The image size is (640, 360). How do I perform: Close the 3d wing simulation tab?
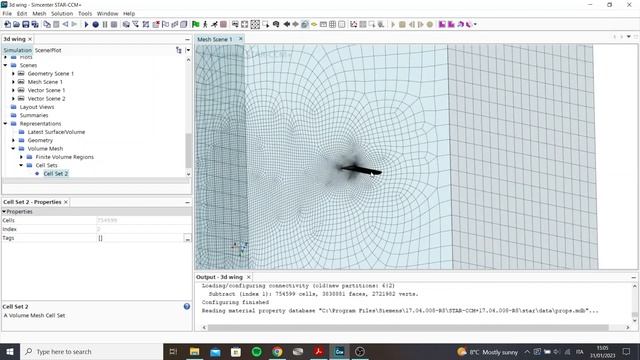coord(30,39)
